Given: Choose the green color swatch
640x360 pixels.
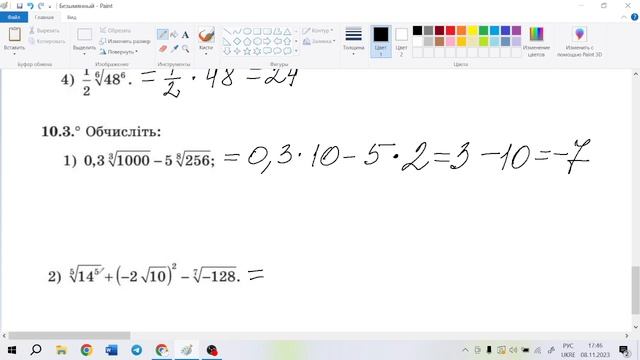Looking at the screenshot, I should click(x=483, y=31).
